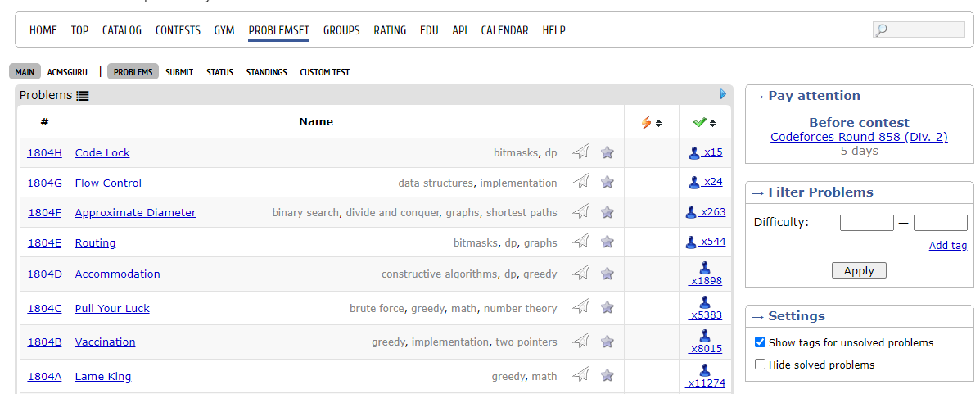
Task: Add Pull Your Luck to favorites star
Action: (x=607, y=308)
